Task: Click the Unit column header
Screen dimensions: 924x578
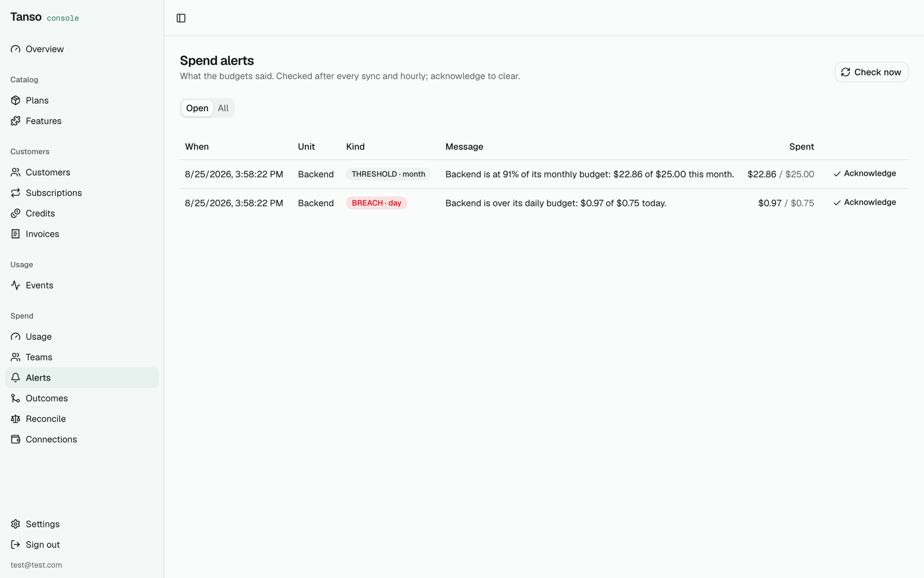Action: 306,147
